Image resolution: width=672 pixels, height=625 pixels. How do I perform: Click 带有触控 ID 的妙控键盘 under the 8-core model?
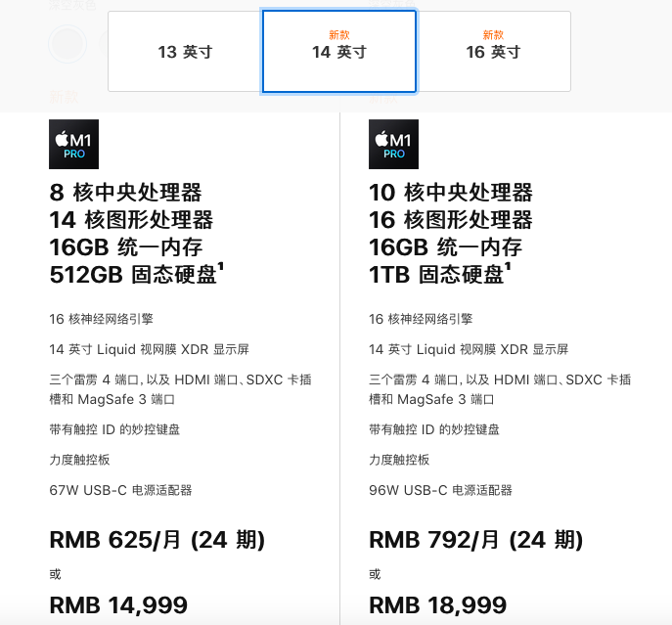114,429
